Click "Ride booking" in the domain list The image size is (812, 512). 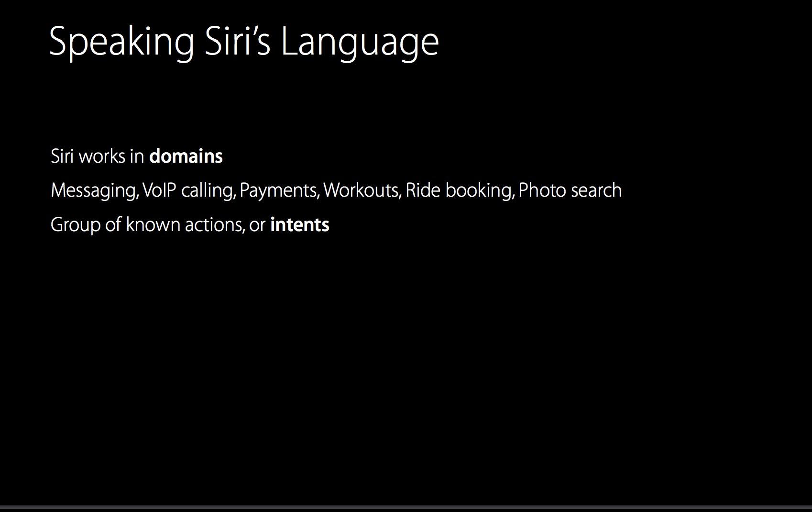pos(459,190)
